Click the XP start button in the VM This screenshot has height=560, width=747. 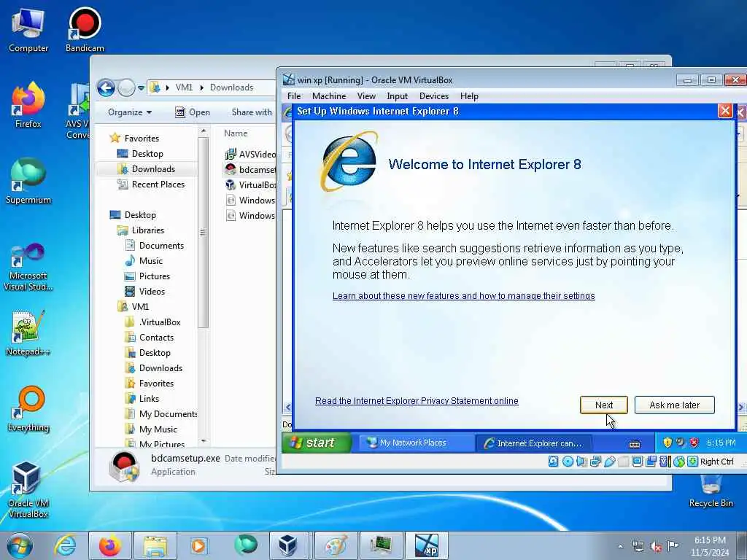click(x=317, y=443)
